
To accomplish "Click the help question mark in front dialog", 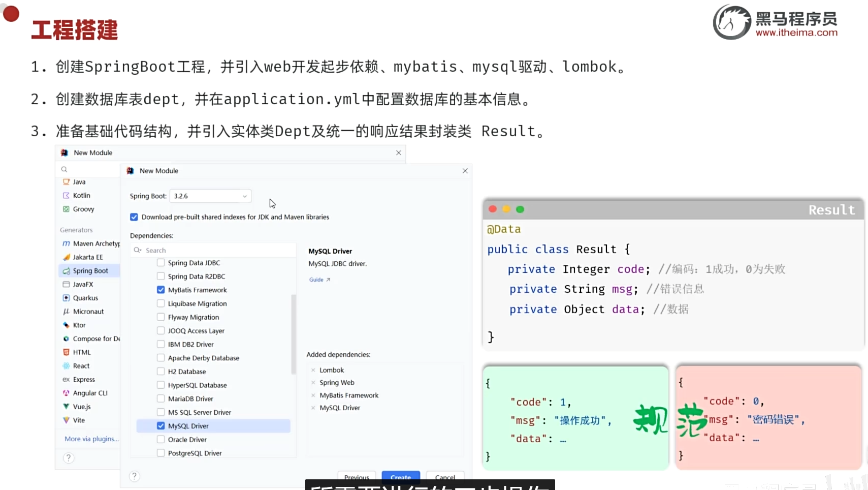I will (134, 476).
